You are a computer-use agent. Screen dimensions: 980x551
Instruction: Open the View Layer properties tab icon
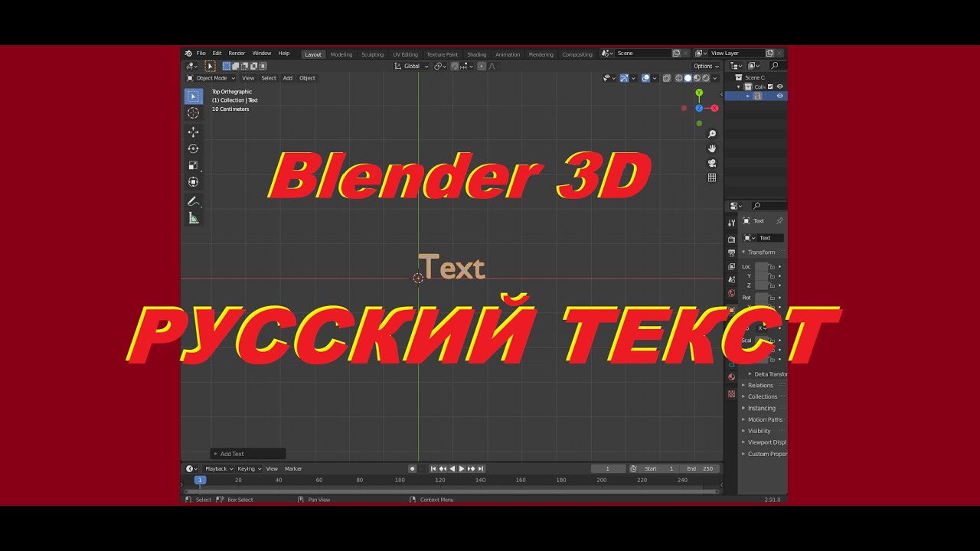coord(732,266)
